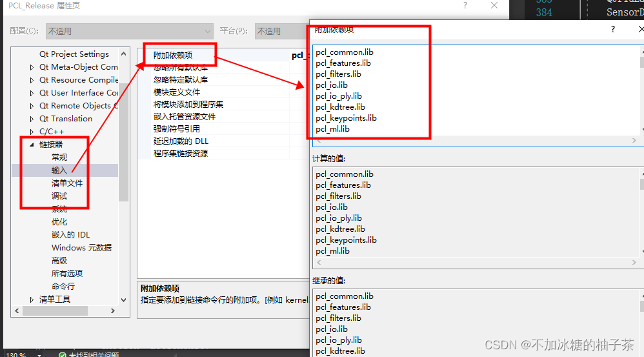Expand the Qt Resource Compiler node
The image size is (644, 357).
click(32, 80)
